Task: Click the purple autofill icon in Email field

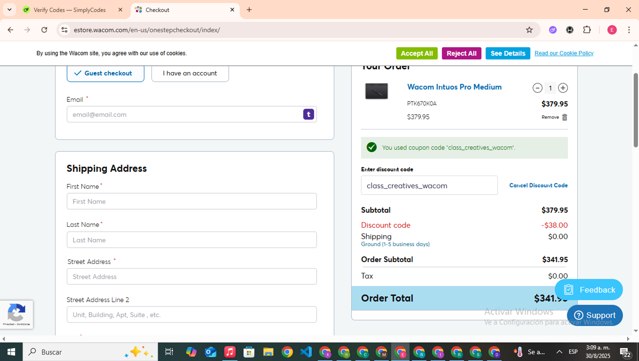Action: [x=308, y=114]
